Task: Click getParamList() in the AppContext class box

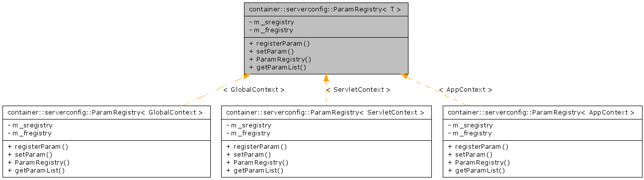Action: pyautogui.click(x=477, y=170)
